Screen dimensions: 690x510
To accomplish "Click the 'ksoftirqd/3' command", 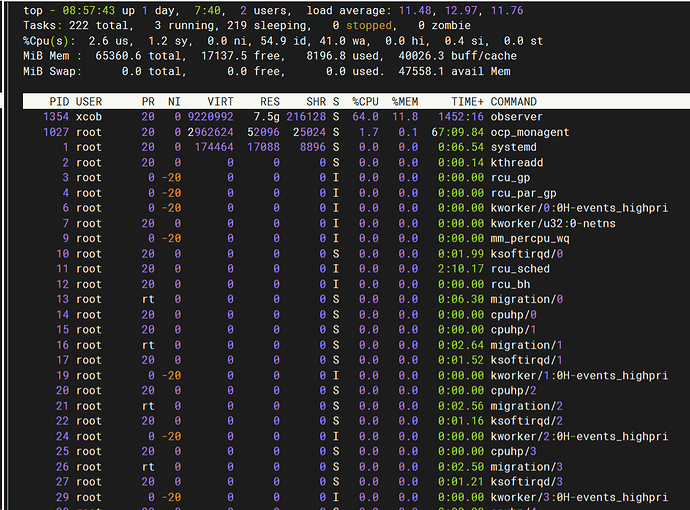I will coord(526,481).
